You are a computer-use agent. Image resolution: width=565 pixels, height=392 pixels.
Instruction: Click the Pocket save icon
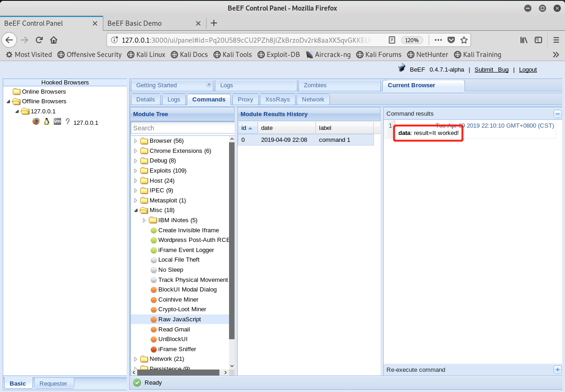(451, 40)
